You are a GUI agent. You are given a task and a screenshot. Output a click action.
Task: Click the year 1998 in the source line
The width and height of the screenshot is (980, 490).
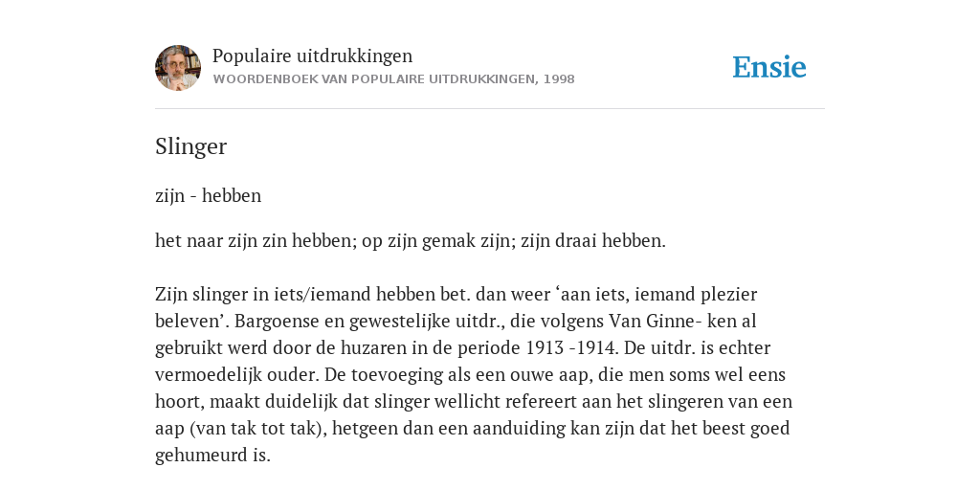pyautogui.click(x=559, y=79)
